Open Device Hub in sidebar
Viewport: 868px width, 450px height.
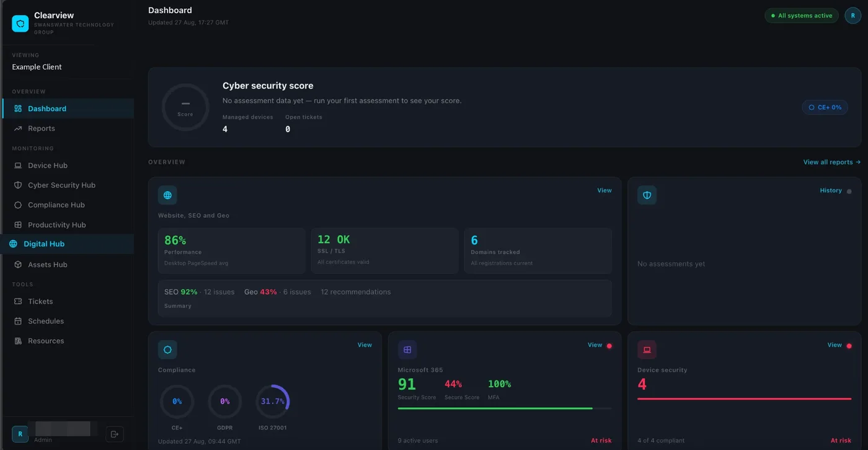(68, 166)
